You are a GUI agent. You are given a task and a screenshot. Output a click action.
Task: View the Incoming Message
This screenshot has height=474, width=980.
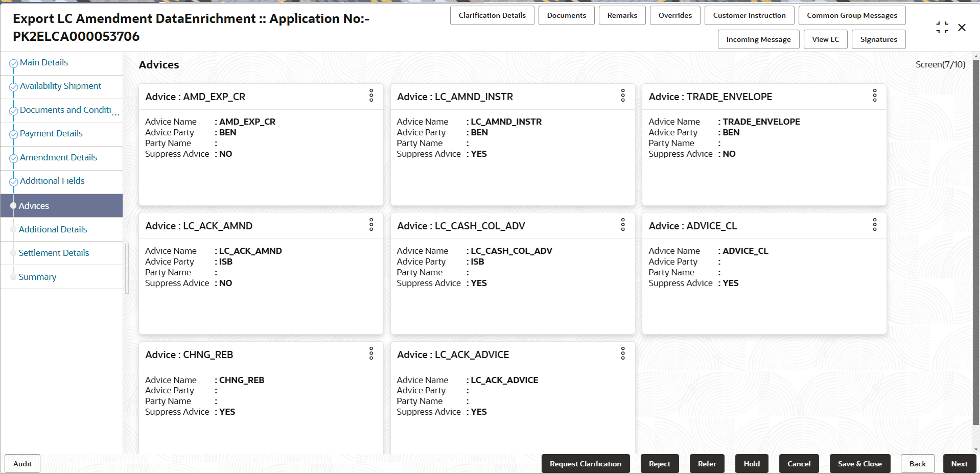click(758, 39)
